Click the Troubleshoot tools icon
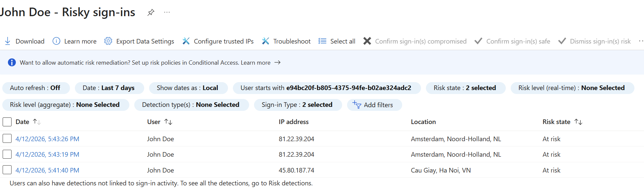644x191 pixels. (266, 41)
